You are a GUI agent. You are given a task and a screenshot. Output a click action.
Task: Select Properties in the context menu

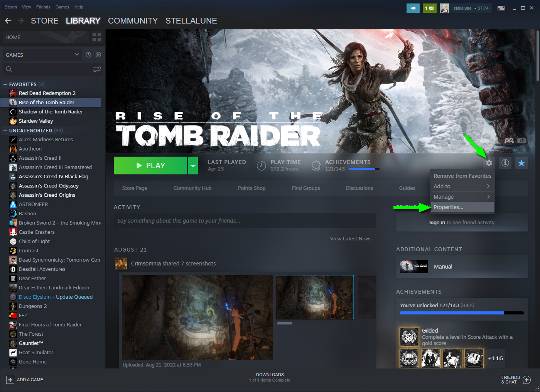coord(448,207)
